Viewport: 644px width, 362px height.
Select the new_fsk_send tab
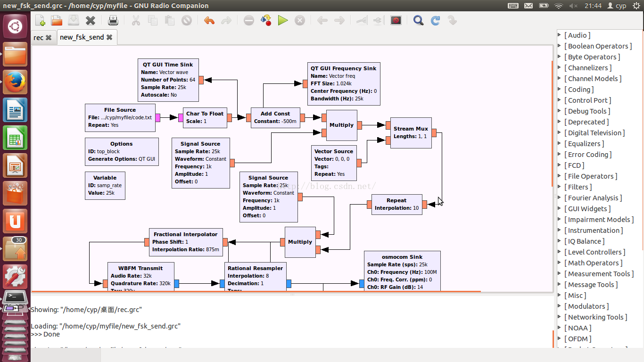(82, 37)
